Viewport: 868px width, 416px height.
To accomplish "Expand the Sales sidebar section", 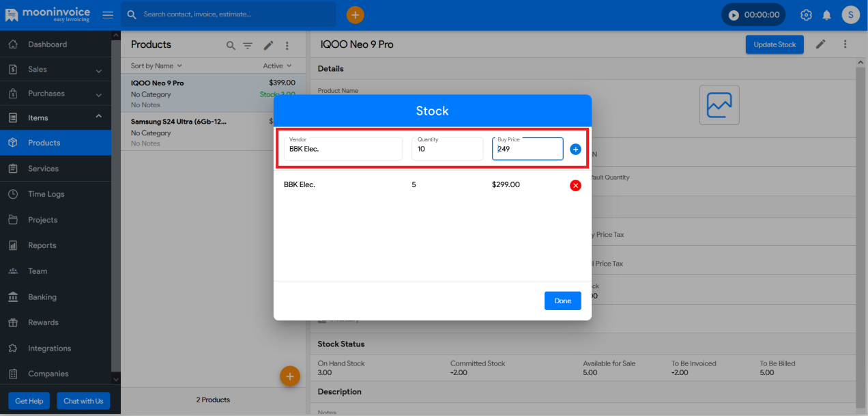I will tap(55, 69).
